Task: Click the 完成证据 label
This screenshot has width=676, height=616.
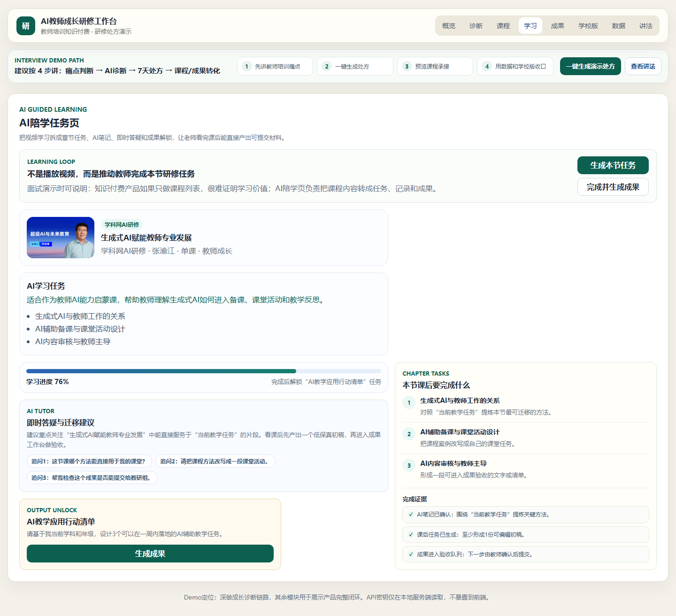Action: click(415, 499)
